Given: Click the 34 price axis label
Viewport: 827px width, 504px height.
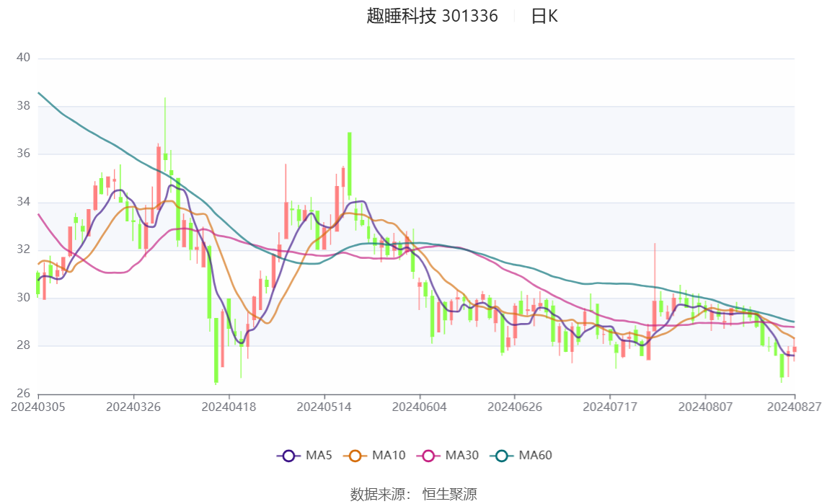Looking at the screenshot, I should pyautogui.click(x=23, y=202).
